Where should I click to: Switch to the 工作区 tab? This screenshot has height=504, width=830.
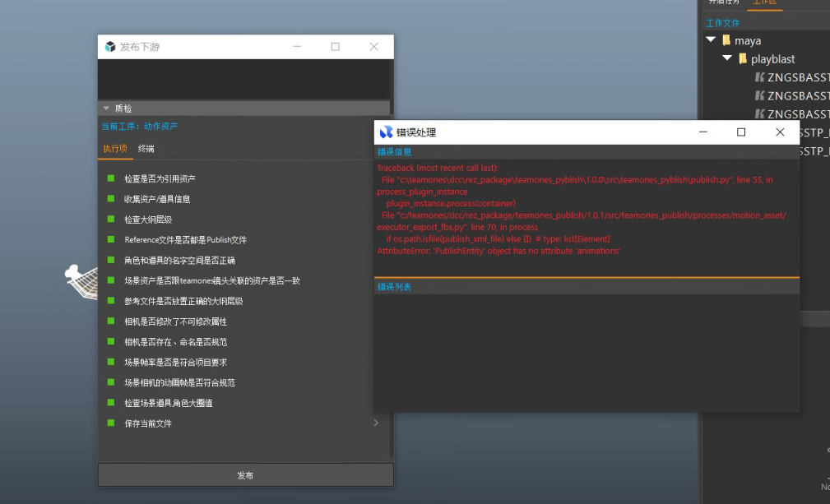(764, 2)
